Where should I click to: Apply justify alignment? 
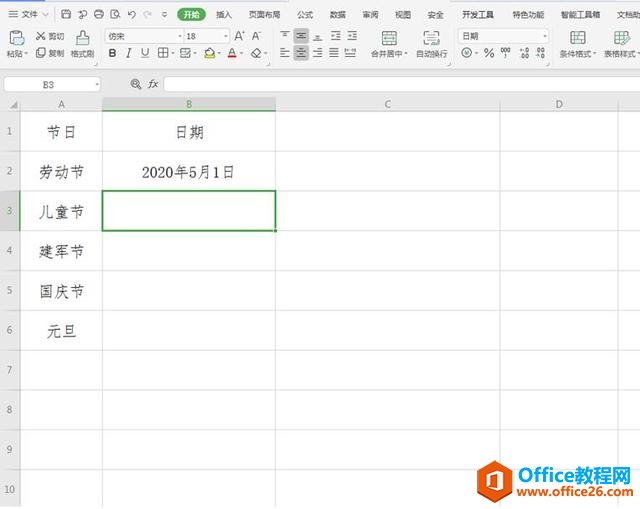click(x=334, y=53)
